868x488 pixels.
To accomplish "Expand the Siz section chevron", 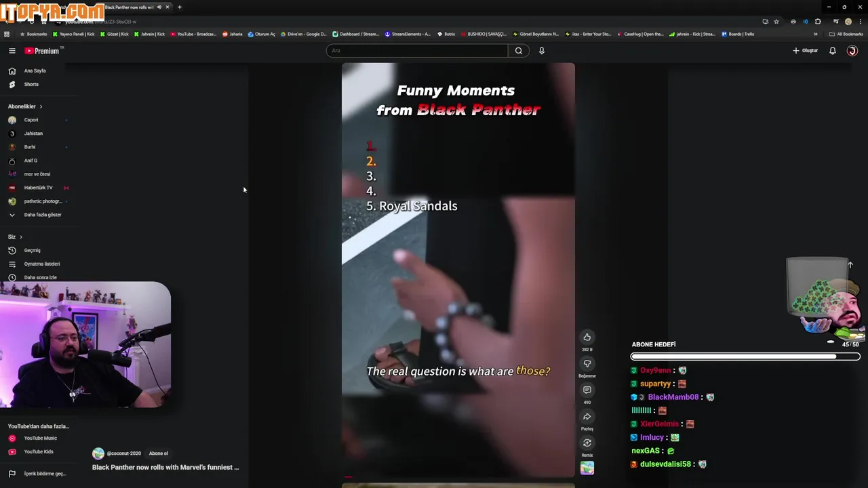I will (x=21, y=237).
